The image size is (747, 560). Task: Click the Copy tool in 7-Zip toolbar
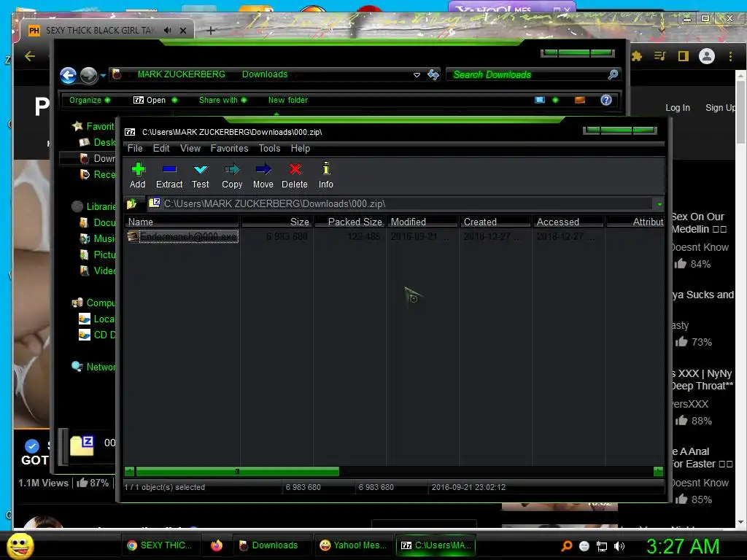pyautogui.click(x=232, y=176)
